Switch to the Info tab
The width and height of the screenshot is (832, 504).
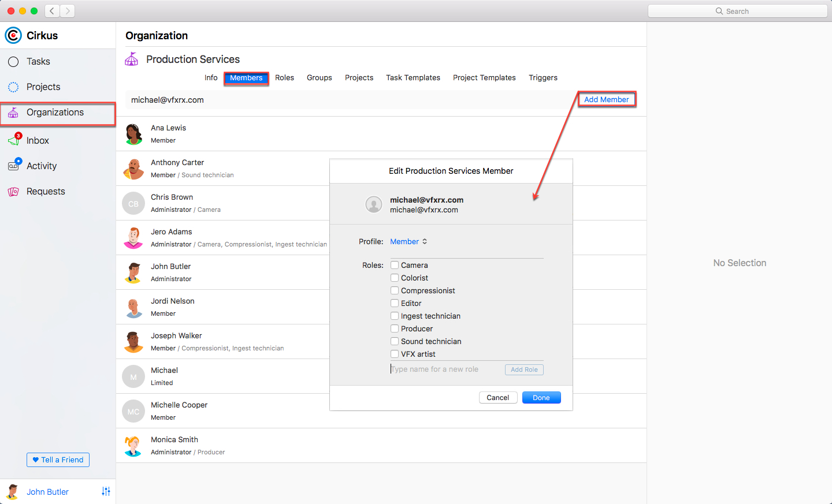pos(211,77)
